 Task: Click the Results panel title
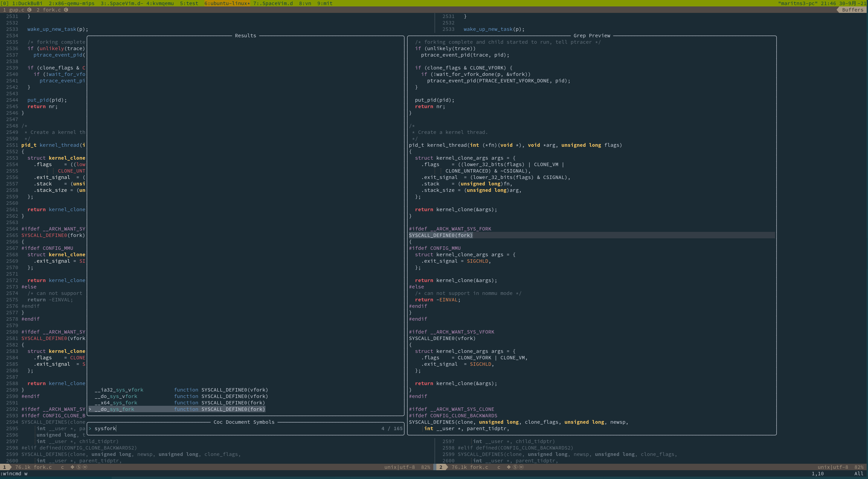[x=245, y=36]
